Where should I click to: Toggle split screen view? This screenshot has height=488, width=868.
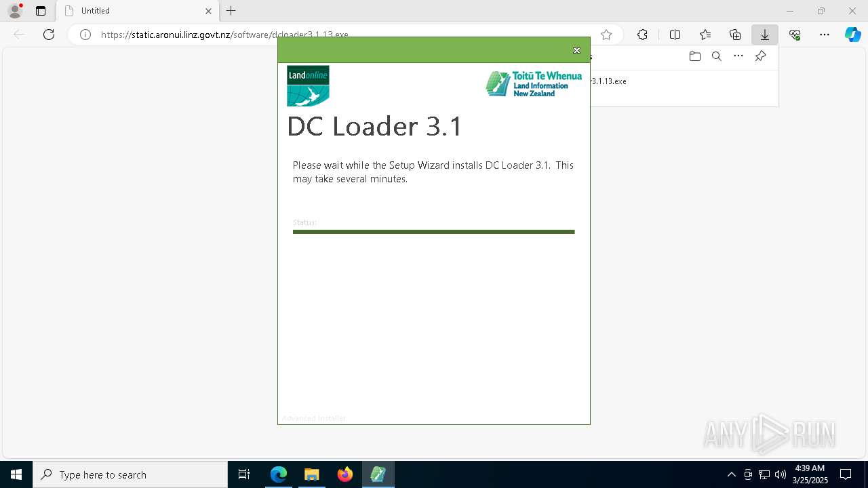pos(675,35)
